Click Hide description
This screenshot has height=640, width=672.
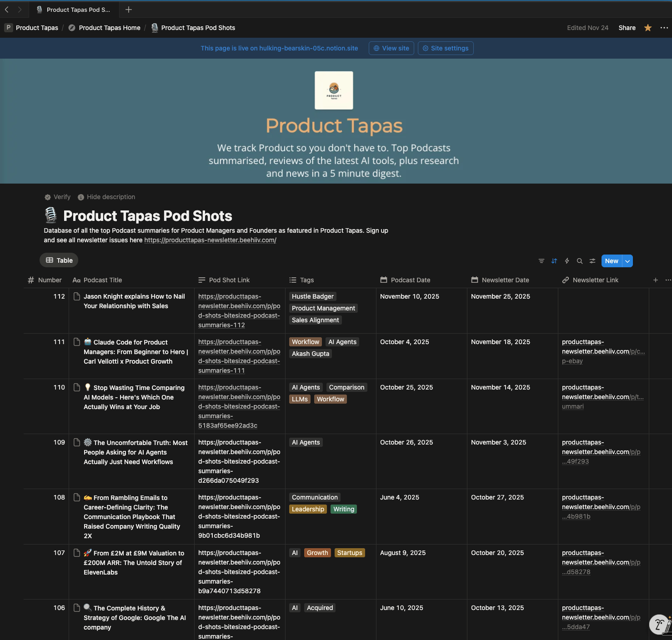coord(106,197)
